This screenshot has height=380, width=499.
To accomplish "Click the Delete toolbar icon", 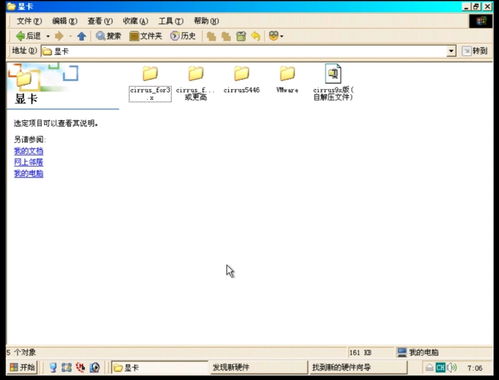I will [241, 36].
